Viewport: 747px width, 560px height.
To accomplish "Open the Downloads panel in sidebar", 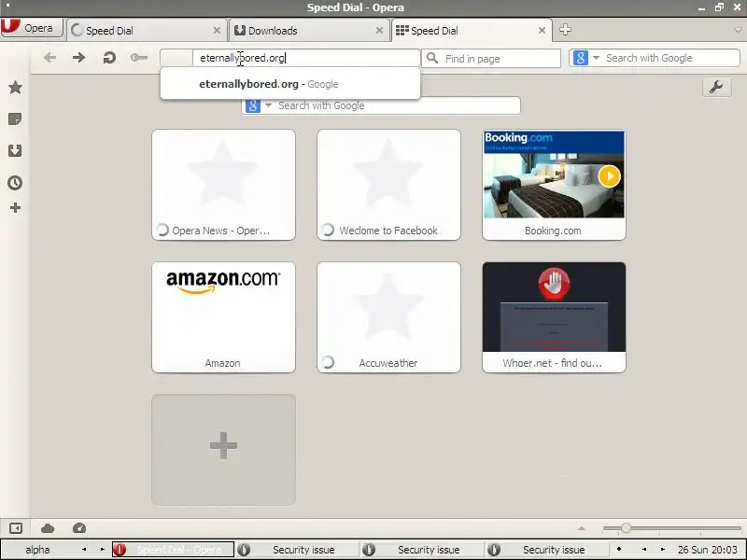I will [15, 151].
